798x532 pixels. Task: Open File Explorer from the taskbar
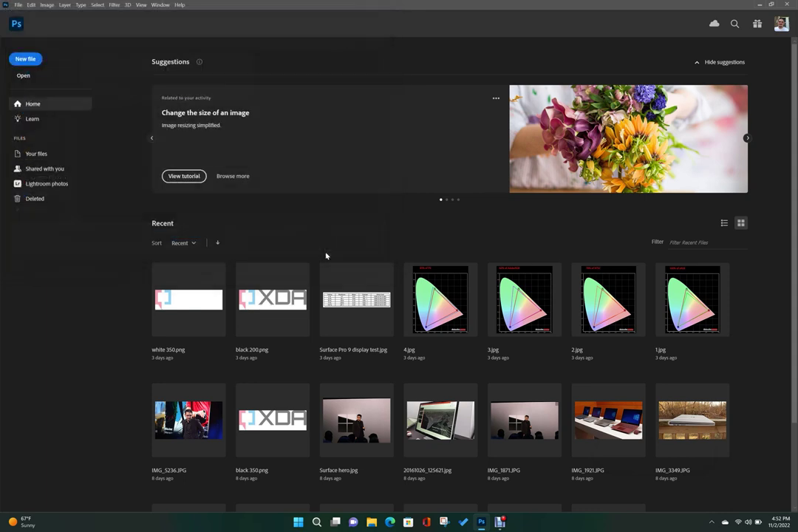point(372,522)
